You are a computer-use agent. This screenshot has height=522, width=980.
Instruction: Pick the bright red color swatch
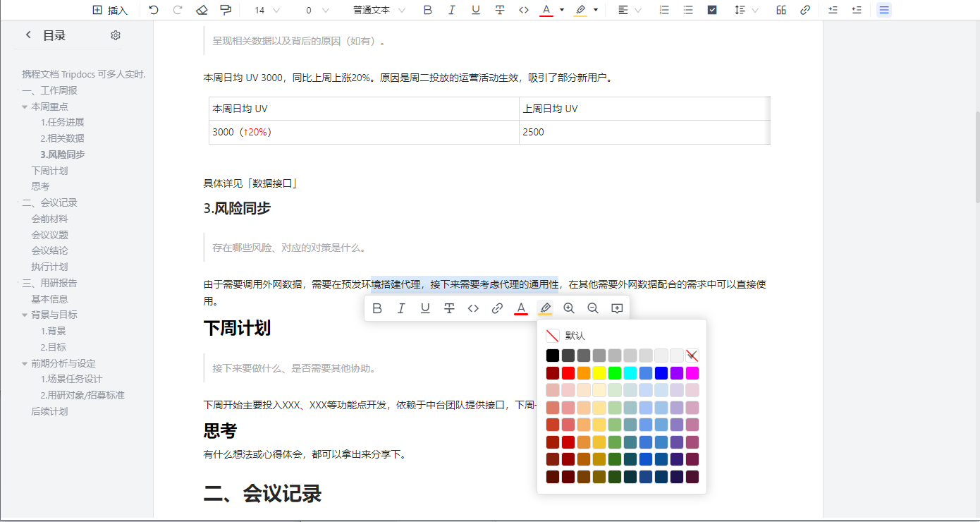568,373
